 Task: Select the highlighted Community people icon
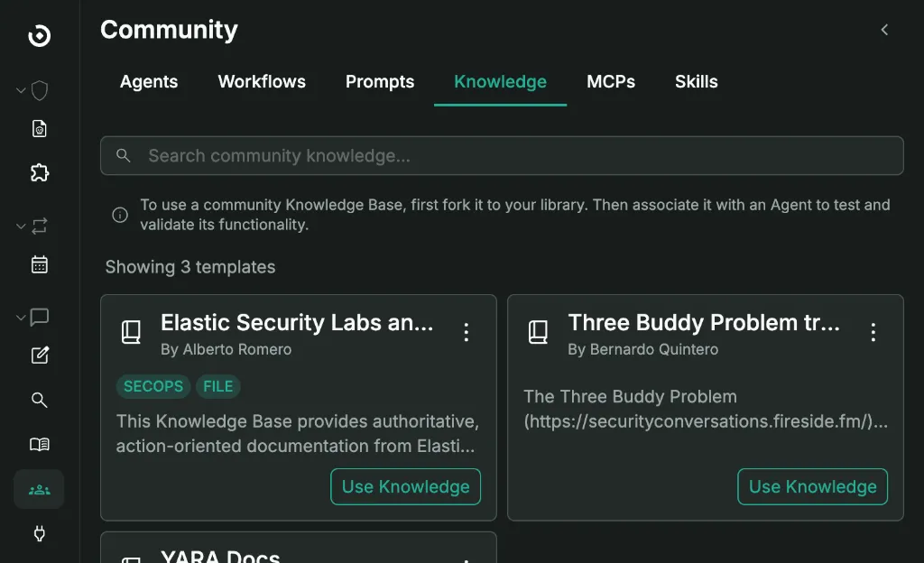[39, 489]
